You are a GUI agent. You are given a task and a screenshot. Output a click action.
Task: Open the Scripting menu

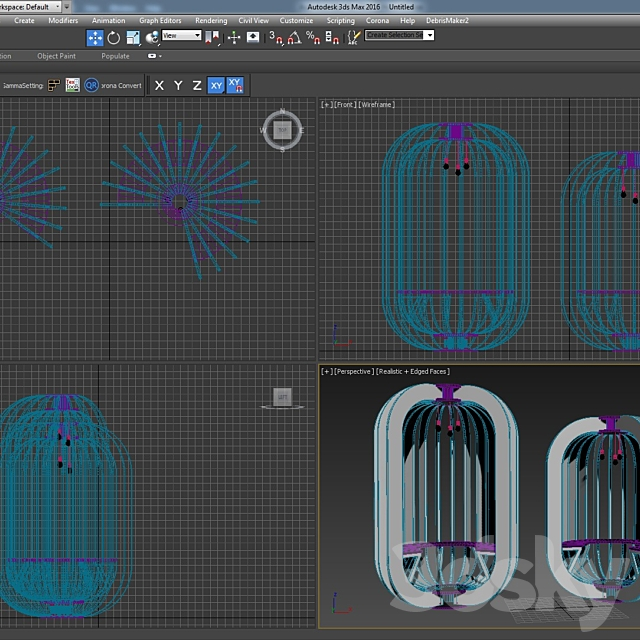340,20
